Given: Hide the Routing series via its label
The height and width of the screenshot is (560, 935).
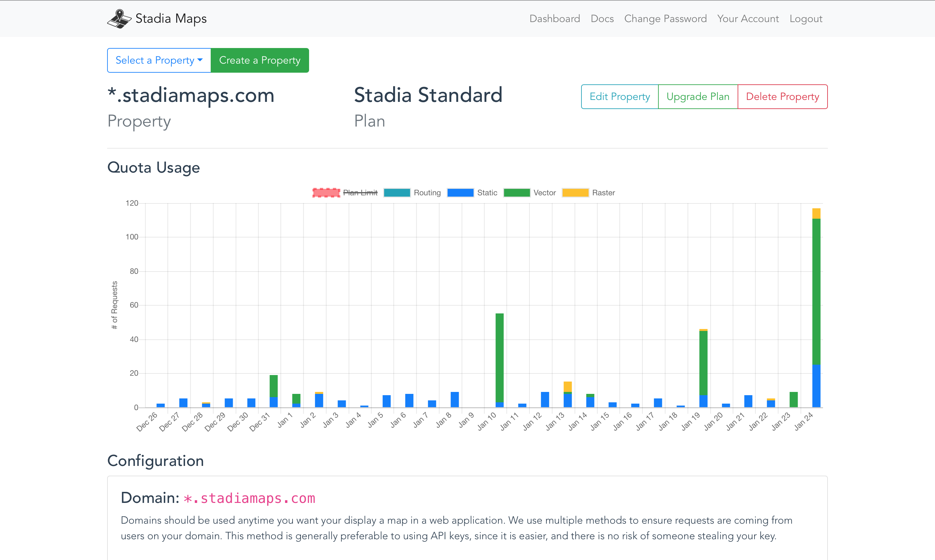Looking at the screenshot, I should [x=427, y=193].
